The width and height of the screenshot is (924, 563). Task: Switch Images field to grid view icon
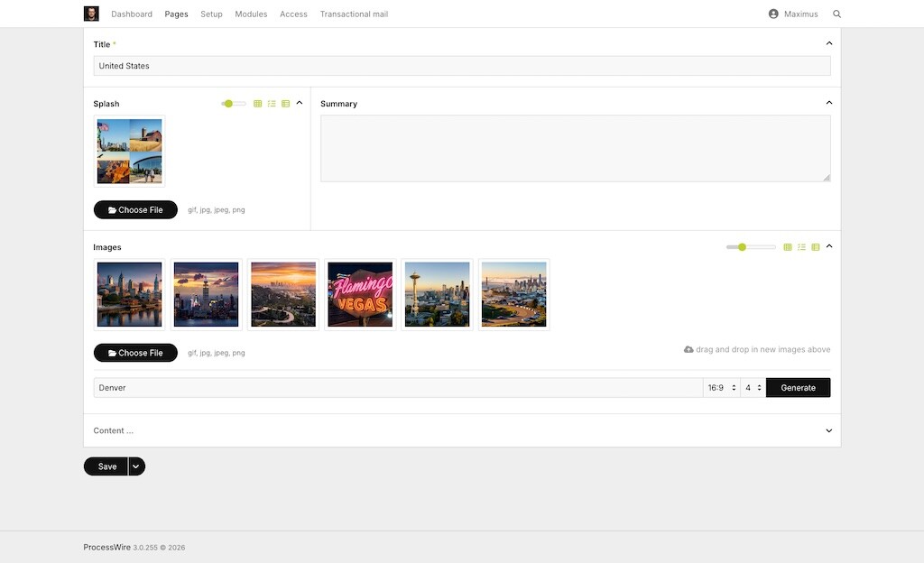(x=788, y=247)
